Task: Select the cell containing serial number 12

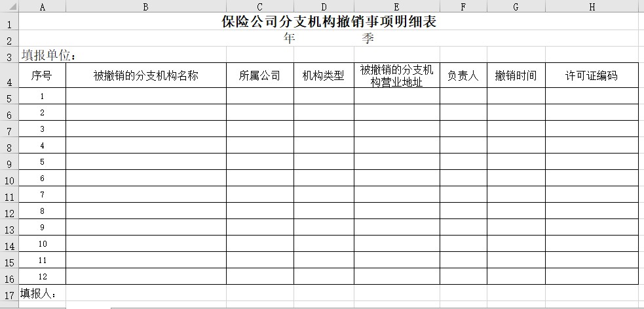Action: [43, 276]
